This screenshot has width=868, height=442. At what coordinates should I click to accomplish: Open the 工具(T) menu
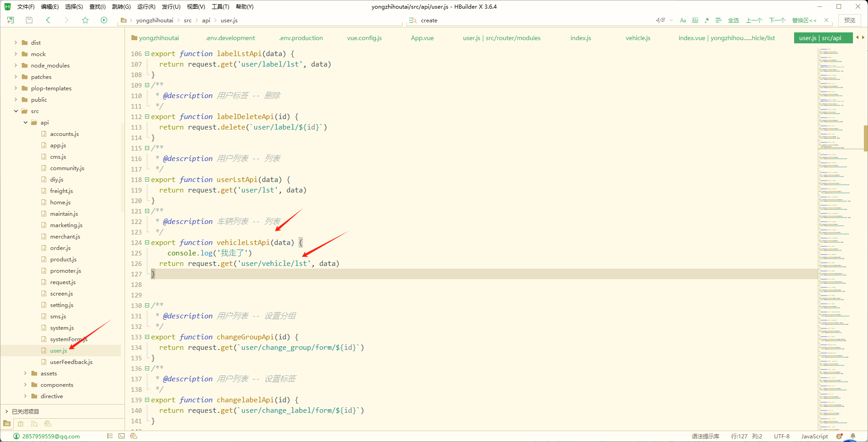(x=220, y=6)
